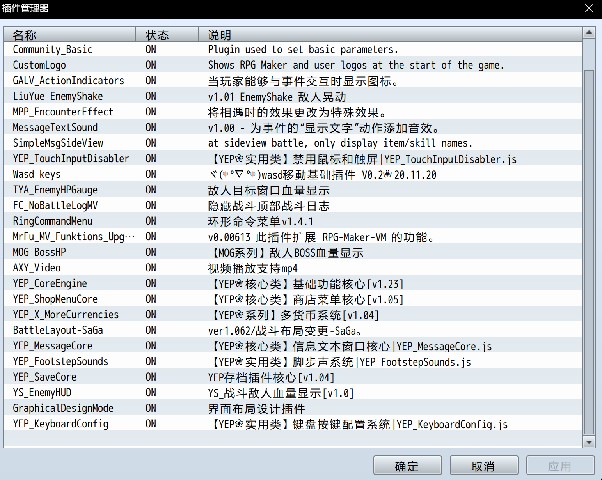The width and height of the screenshot is (602, 480).
Task: Close the plugin manager window
Action: pyautogui.click(x=589, y=8)
